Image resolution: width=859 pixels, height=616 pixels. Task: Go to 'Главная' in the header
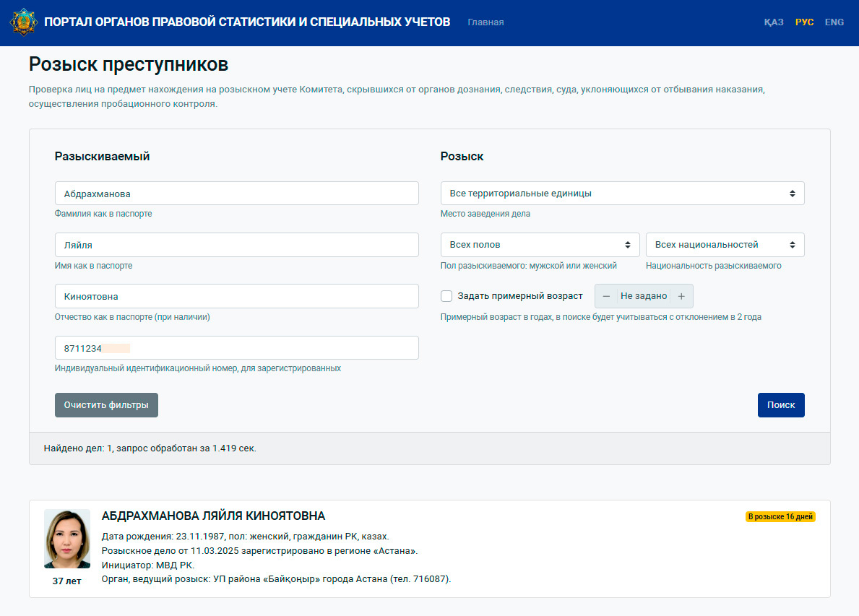pos(485,22)
